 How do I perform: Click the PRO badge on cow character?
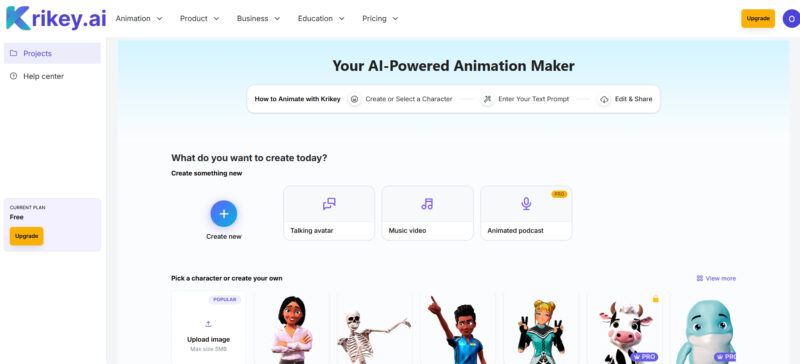click(644, 357)
